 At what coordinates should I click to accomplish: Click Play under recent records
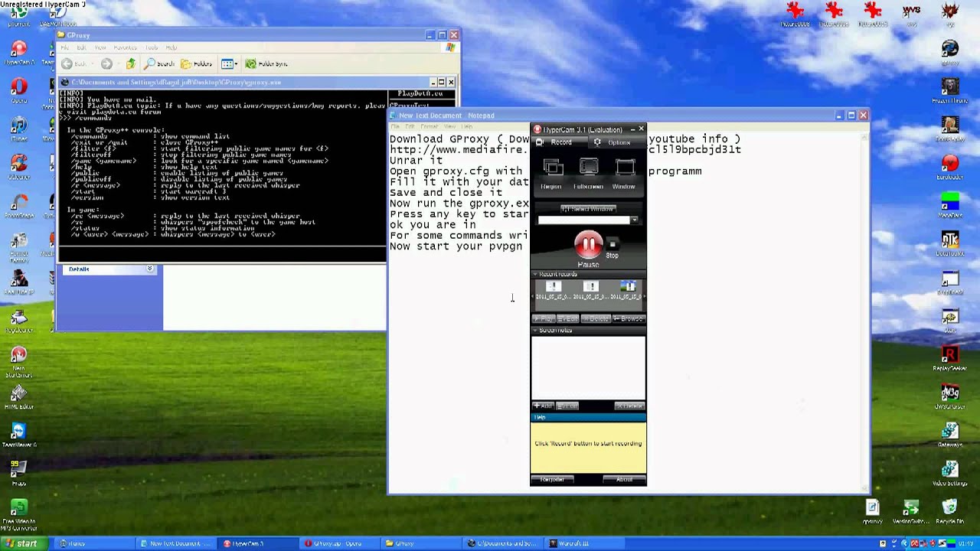[544, 319]
